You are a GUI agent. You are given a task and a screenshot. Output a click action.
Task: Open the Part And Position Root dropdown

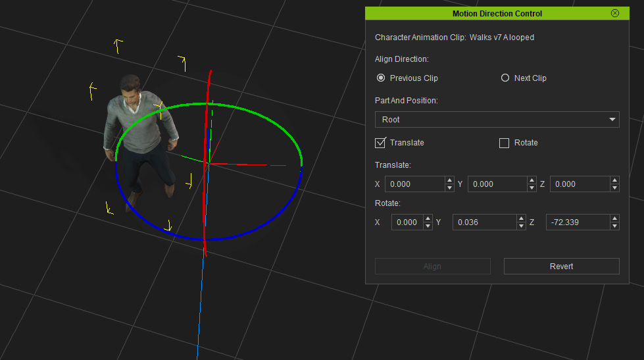(x=497, y=120)
